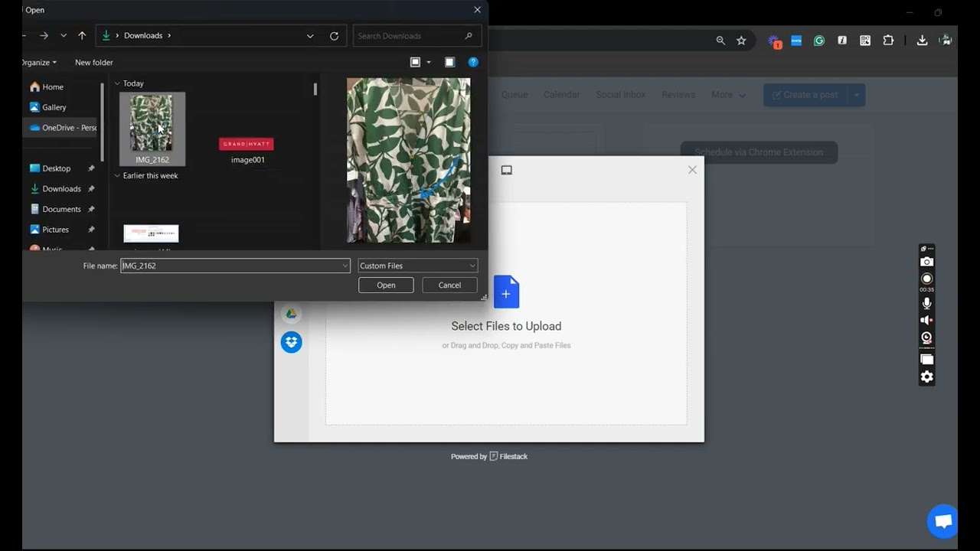Refresh the Downloads folder view
This screenshot has width=980, height=551.
coord(334,36)
